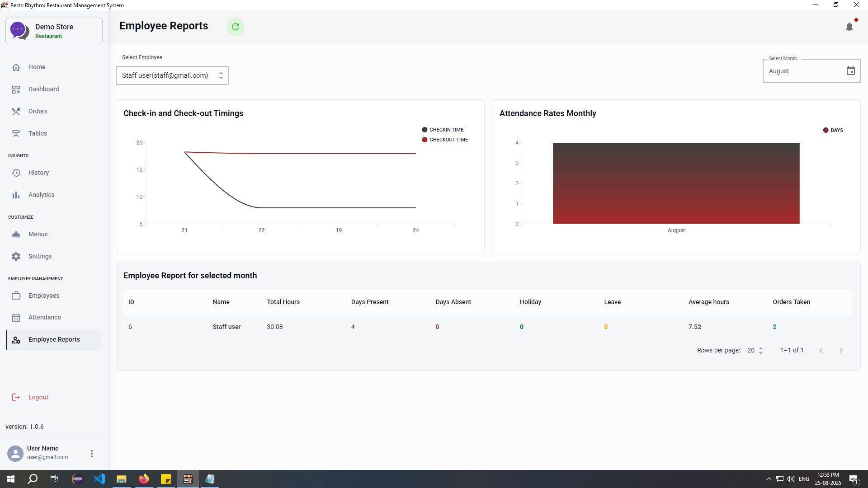
Task: Click the notifications bell icon
Action: [850, 27]
